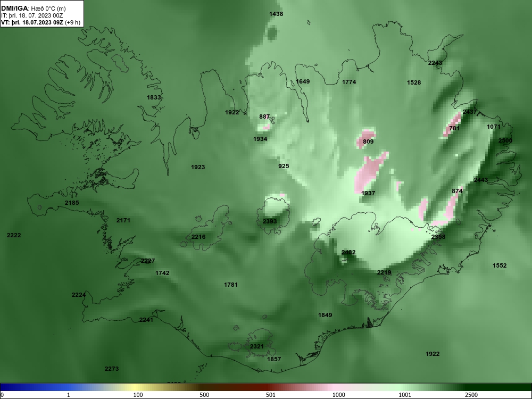Screen dimensions: 532x399
Task: Select the 925 height label
Action: coord(284,166)
